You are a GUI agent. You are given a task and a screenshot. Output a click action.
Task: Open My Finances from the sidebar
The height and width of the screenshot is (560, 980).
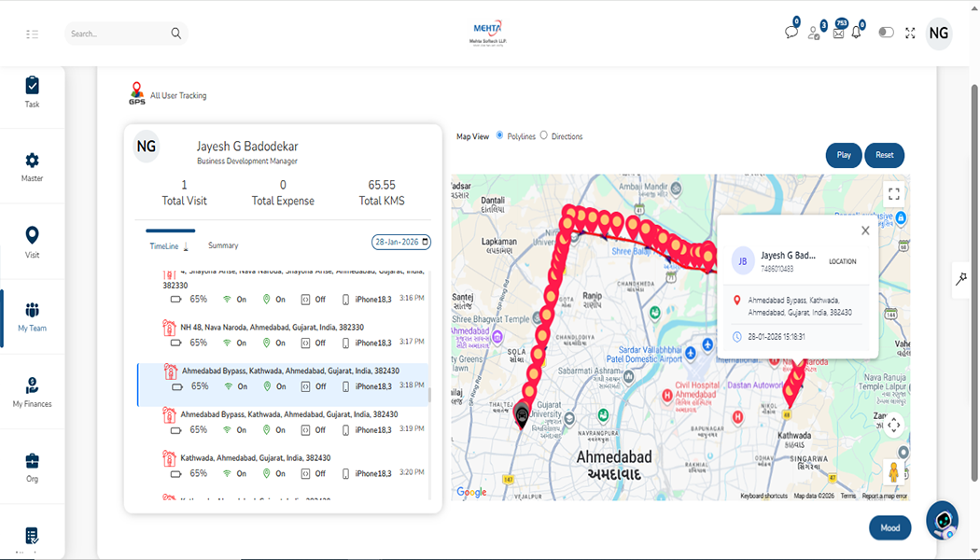32,392
